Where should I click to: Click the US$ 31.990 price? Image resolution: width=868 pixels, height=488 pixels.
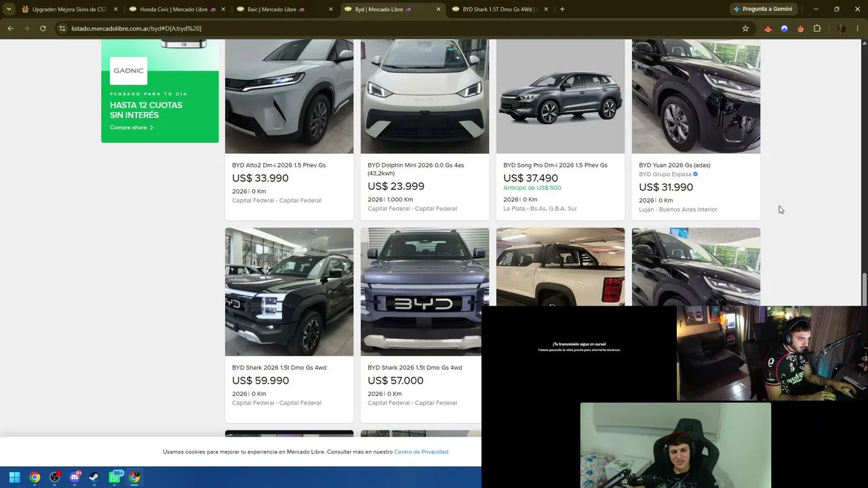(666, 187)
